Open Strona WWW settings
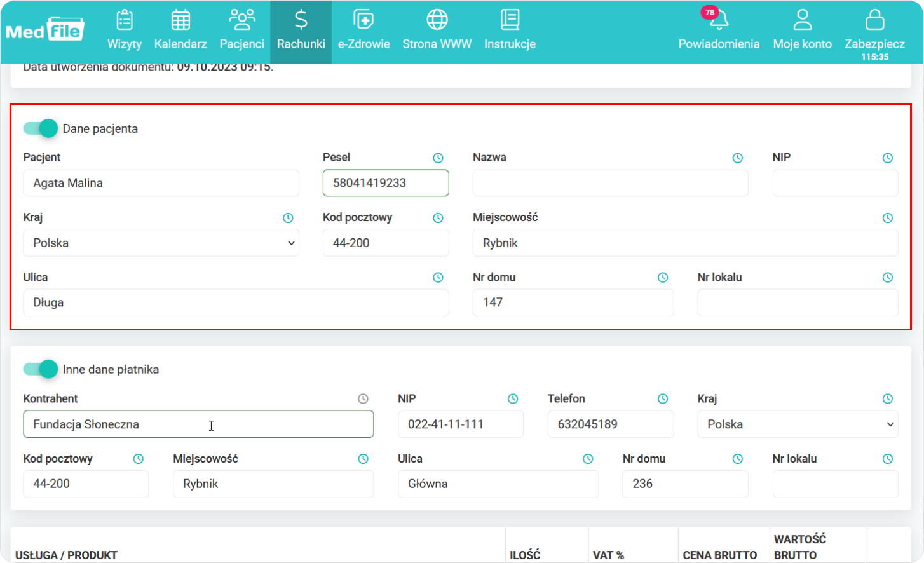 coord(437,31)
